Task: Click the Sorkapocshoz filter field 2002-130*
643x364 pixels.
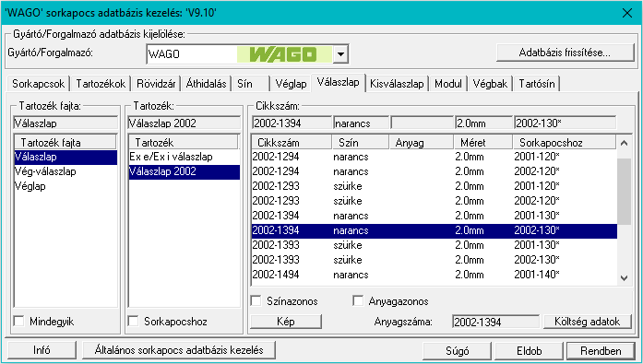Action: pyautogui.click(x=565, y=123)
